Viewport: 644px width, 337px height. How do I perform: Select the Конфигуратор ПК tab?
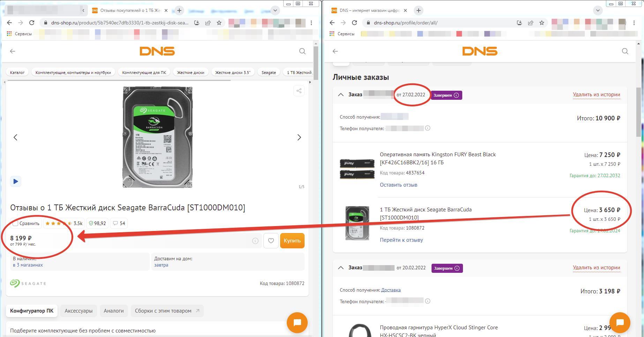32,311
